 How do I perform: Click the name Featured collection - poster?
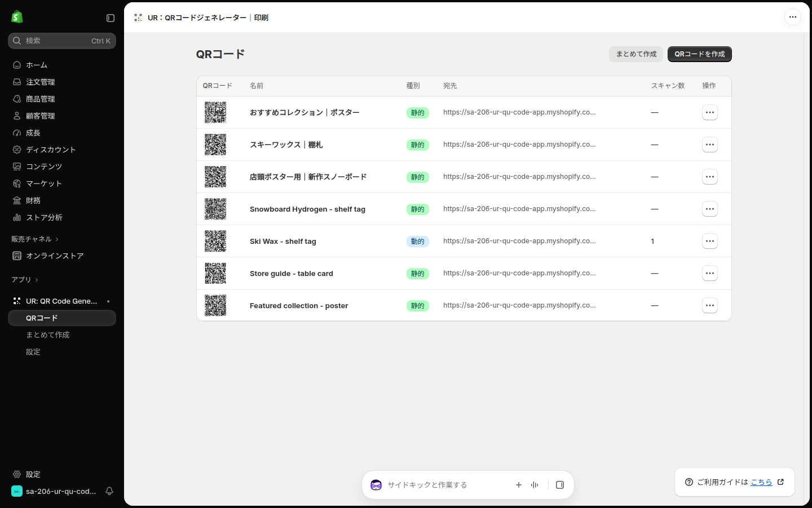pos(299,306)
